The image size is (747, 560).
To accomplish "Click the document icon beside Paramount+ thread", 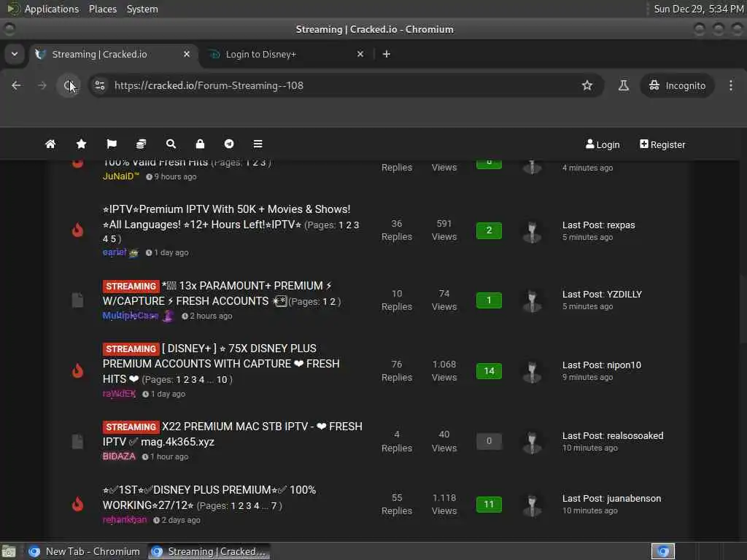I will click(77, 300).
